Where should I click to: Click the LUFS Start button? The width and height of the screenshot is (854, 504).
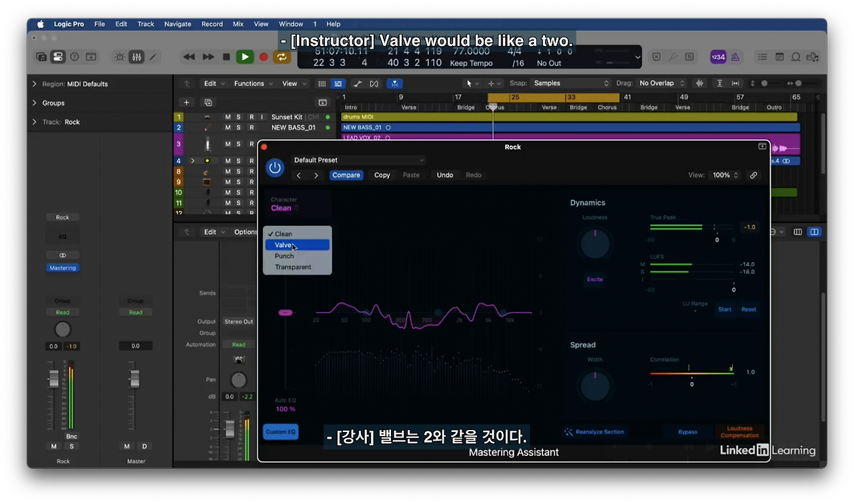[x=725, y=309]
